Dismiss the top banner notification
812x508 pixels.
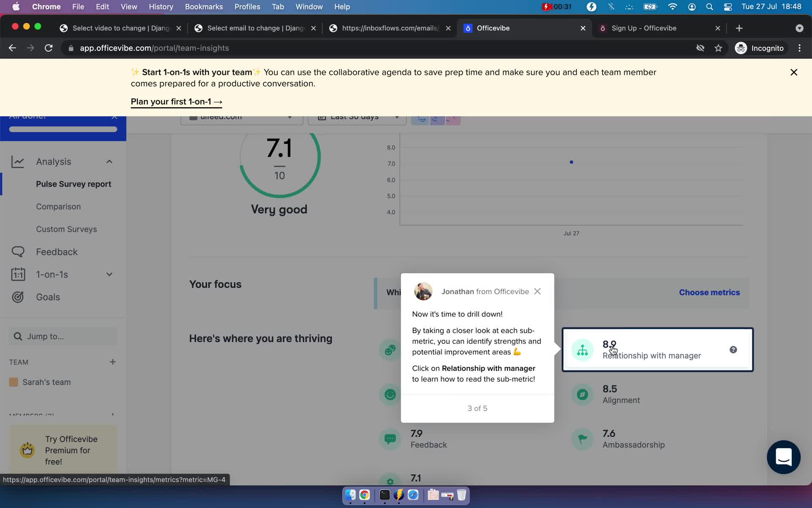pos(794,72)
